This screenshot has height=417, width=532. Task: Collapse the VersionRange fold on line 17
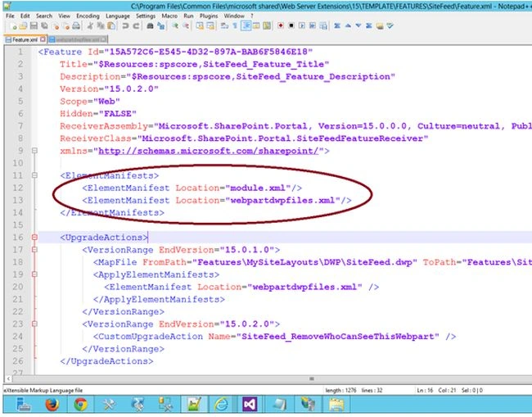click(34, 250)
